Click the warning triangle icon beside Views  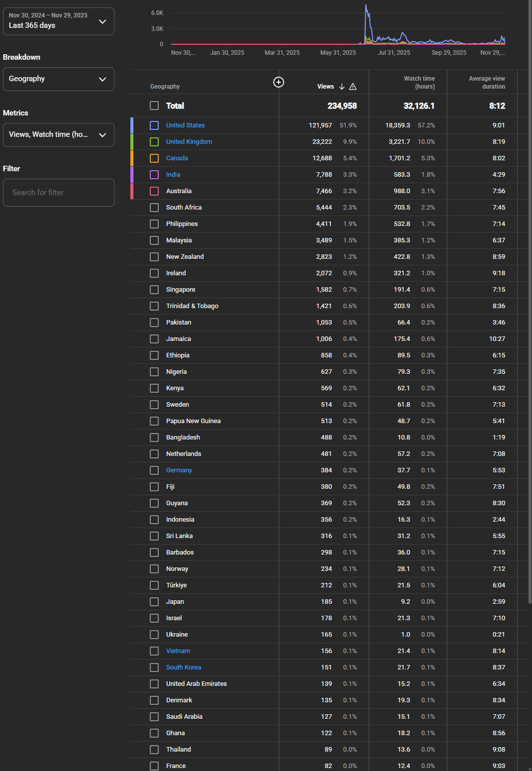click(353, 87)
